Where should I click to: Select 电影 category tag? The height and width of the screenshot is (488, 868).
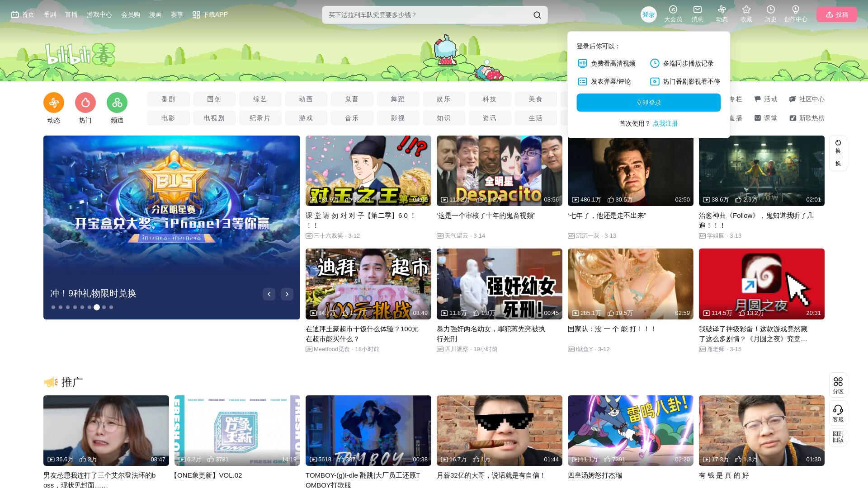[x=168, y=118]
